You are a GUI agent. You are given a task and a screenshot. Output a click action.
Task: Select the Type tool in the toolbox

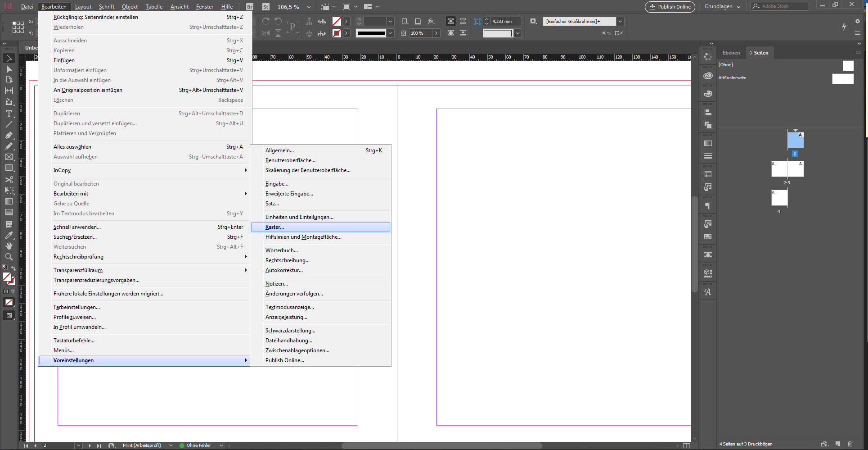pyautogui.click(x=9, y=114)
